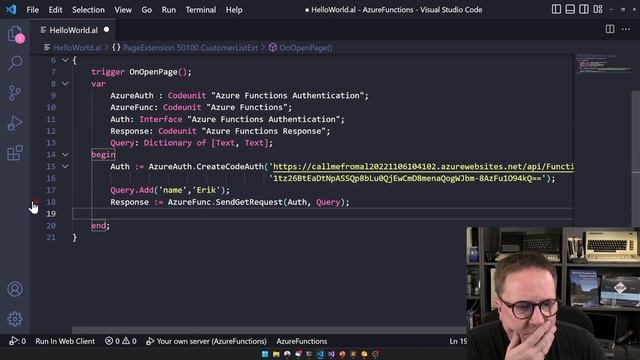Click 'SendGetRequest' call on line 18
This screenshot has height=360, width=640.
tap(249, 202)
